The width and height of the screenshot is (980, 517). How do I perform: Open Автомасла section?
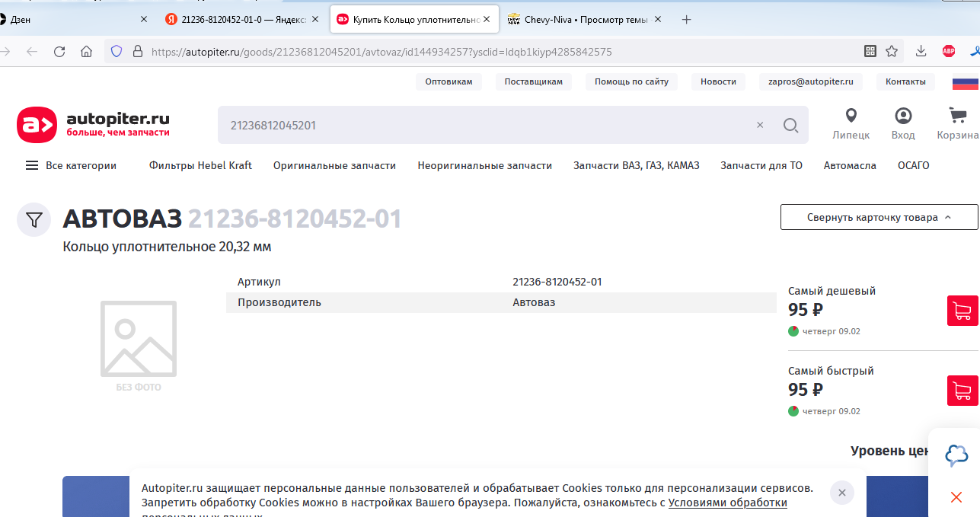(x=850, y=165)
